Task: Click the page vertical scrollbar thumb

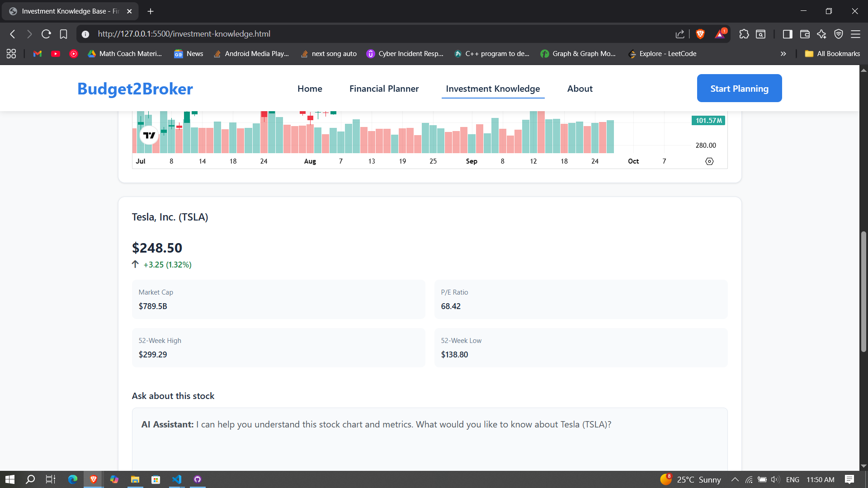Action: (863, 291)
